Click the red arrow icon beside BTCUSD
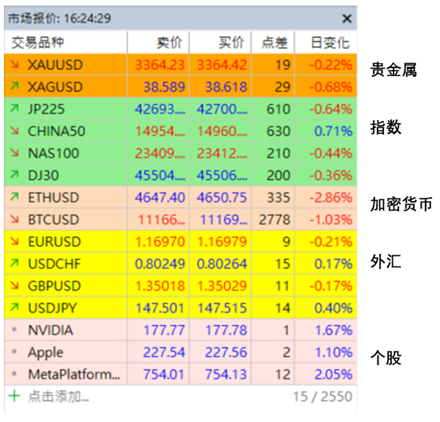This screenshot has width=440, height=422. coord(14,219)
